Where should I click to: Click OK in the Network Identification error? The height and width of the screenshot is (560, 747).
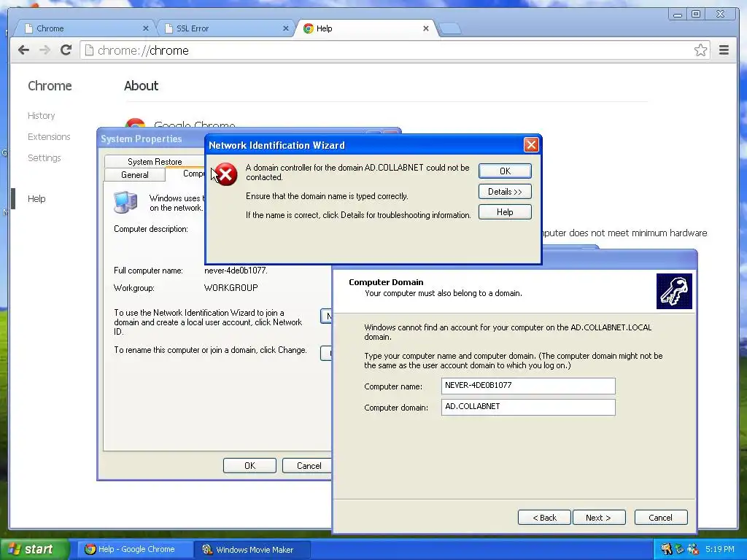point(505,171)
